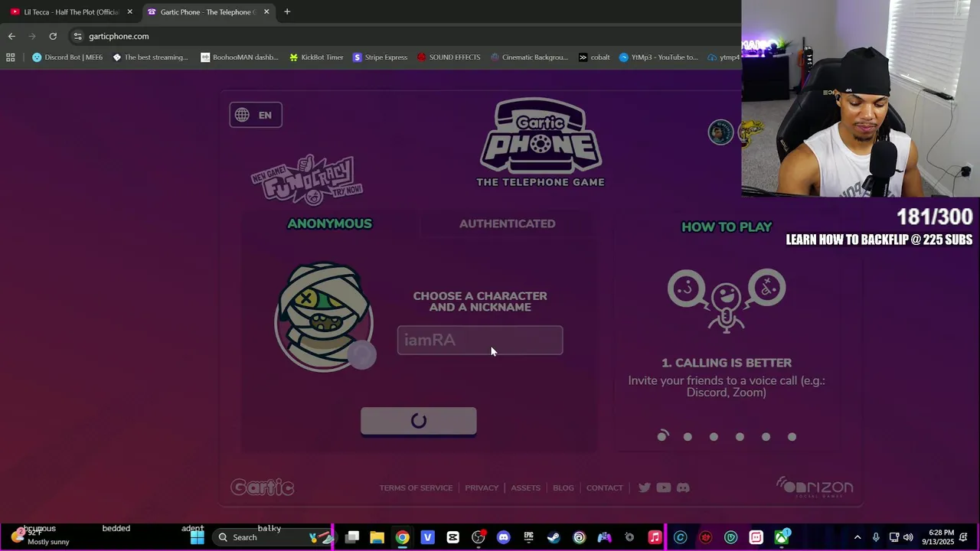Image resolution: width=980 pixels, height=551 pixels.
Task: Open Discord from the taskbar
Action: coord(503,537)
